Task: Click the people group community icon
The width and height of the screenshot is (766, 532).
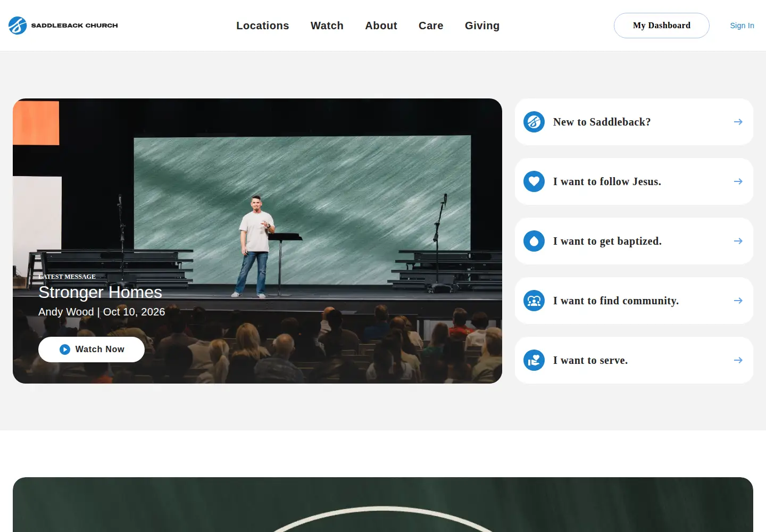Action: [534, 301]
